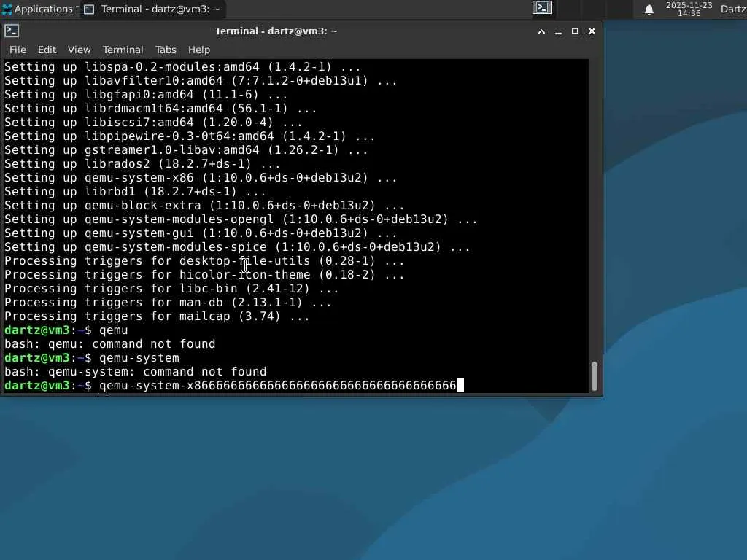The image size is (747, 560).
Task: Click the 'Terminal - dartz@vm3: ~' taskbar button
Action: pos(152,9)
